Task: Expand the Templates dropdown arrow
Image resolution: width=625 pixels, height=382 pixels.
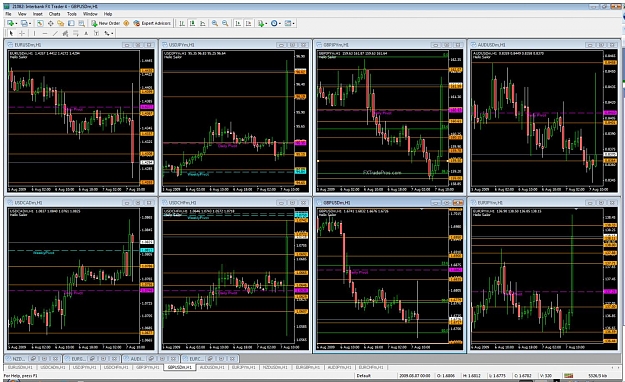Action: pos(294,24)
